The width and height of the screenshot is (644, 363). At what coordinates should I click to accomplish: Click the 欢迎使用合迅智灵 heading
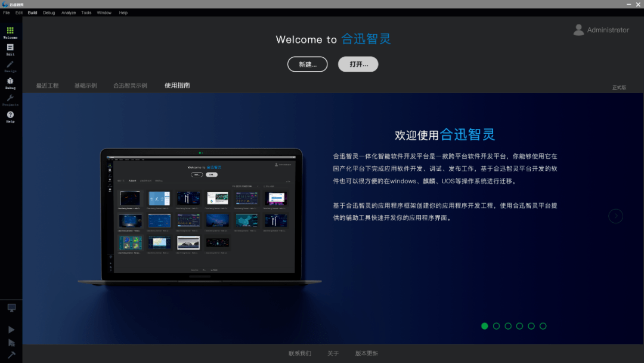[x=445, y=135]
